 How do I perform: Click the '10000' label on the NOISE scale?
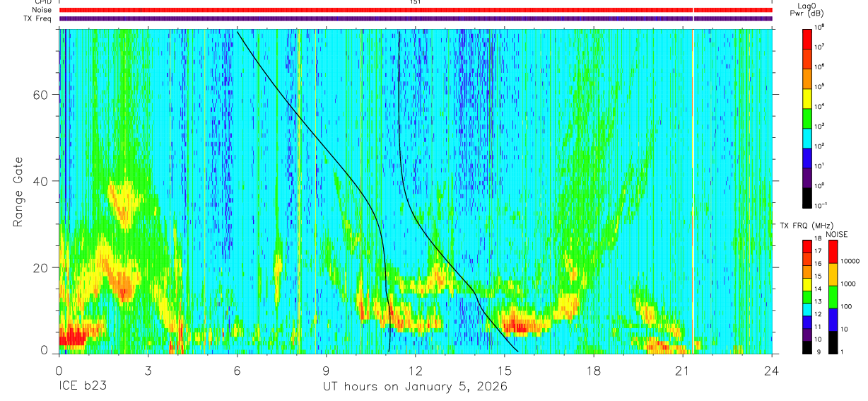(850, 260)
